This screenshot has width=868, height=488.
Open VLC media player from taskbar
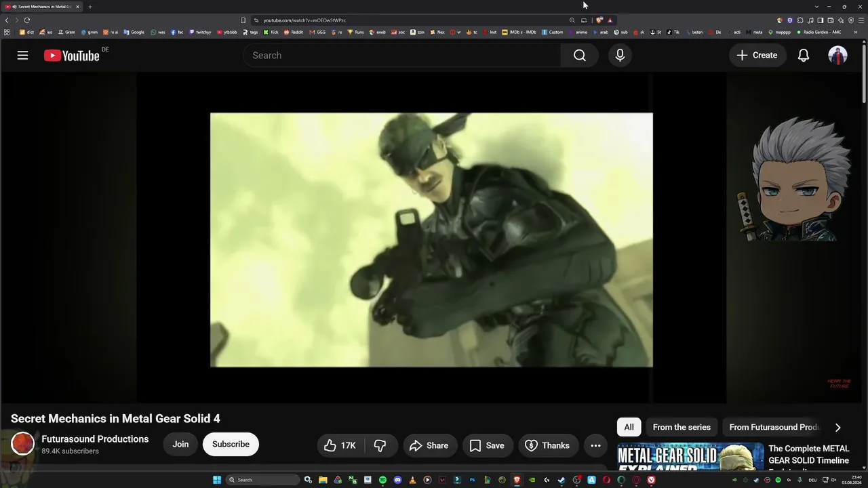(412, 480)
